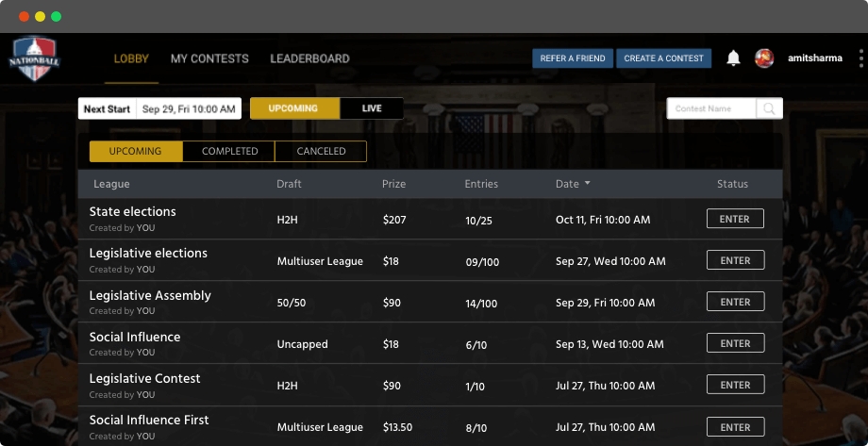Click the League column header

pos(111,184)
